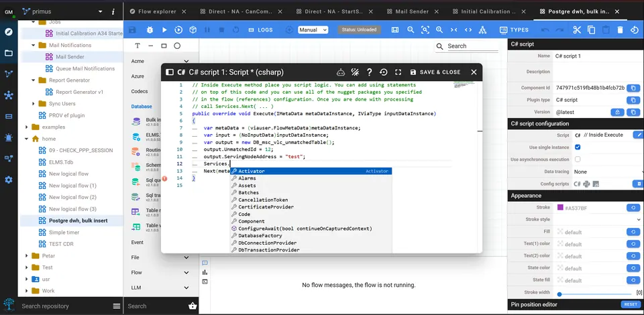
Task: Enable Use asynchronous execution checkbox
Action: 578,159
